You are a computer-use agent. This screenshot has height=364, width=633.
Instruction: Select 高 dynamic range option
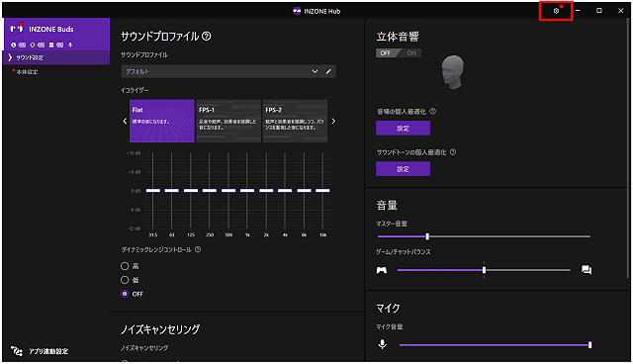pos(125,266)
